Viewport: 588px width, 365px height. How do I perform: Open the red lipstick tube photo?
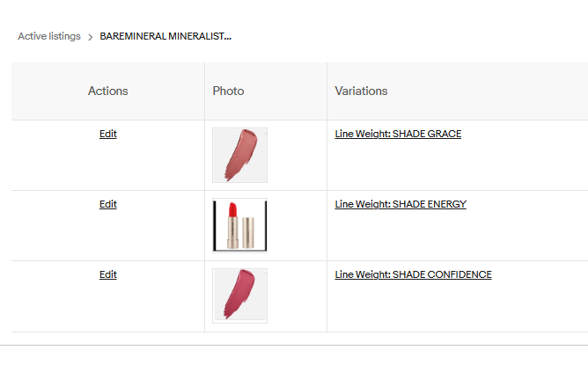pos(239,225)
